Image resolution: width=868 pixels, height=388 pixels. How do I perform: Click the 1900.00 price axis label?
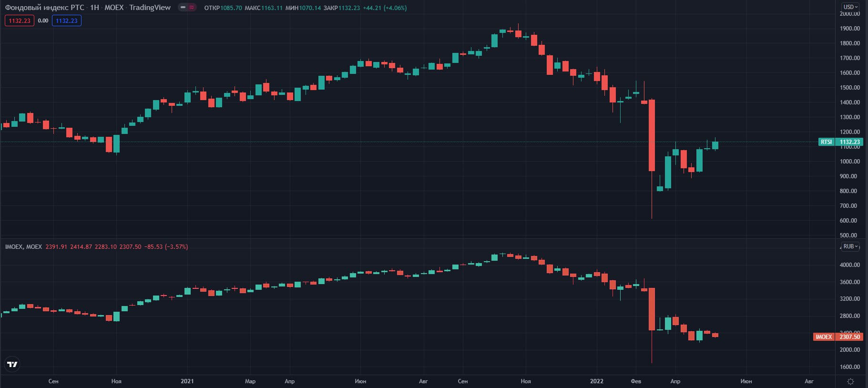coord(850,29)
